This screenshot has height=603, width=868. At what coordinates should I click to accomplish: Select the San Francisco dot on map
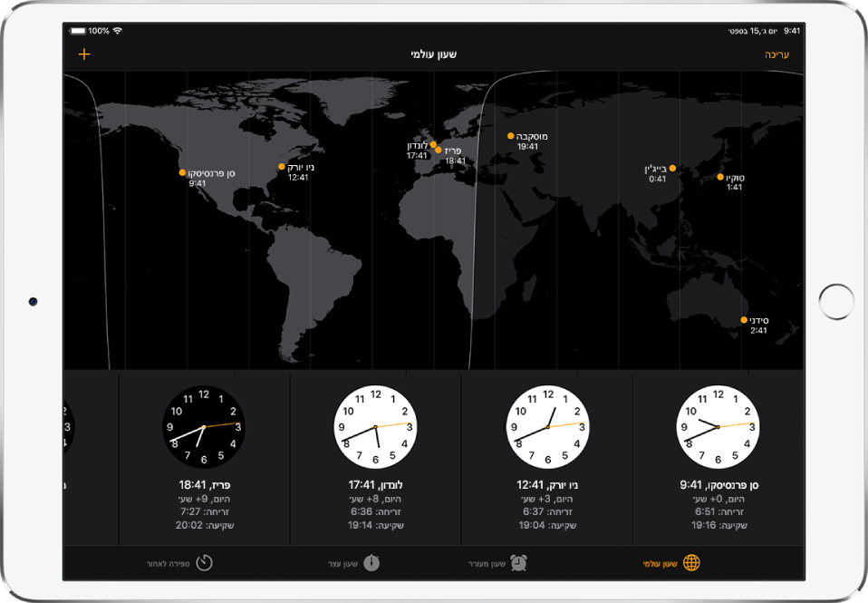click(x=183, y=171)
